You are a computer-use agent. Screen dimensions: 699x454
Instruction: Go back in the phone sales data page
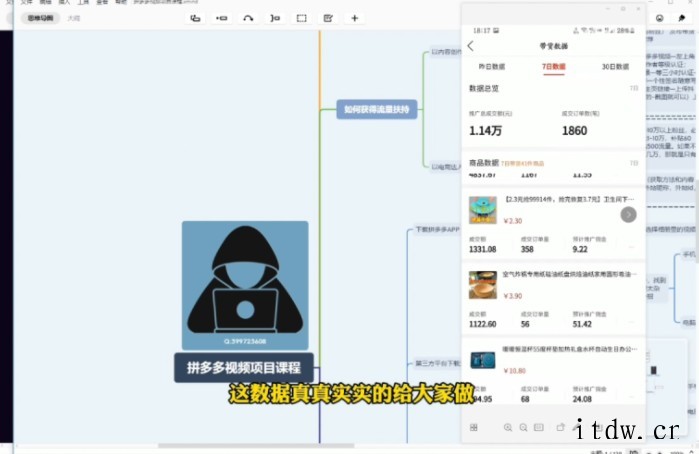pos(471,46)
